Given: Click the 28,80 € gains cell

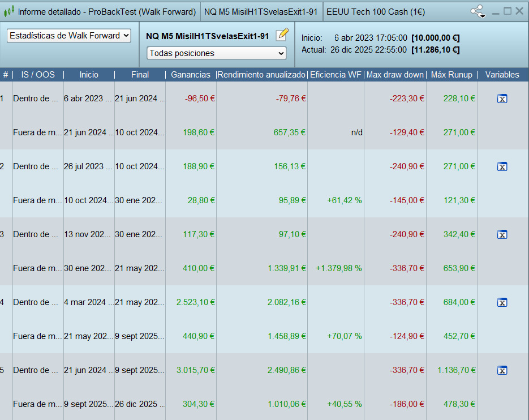Looking at the screenshot, I should pos(201,200).
